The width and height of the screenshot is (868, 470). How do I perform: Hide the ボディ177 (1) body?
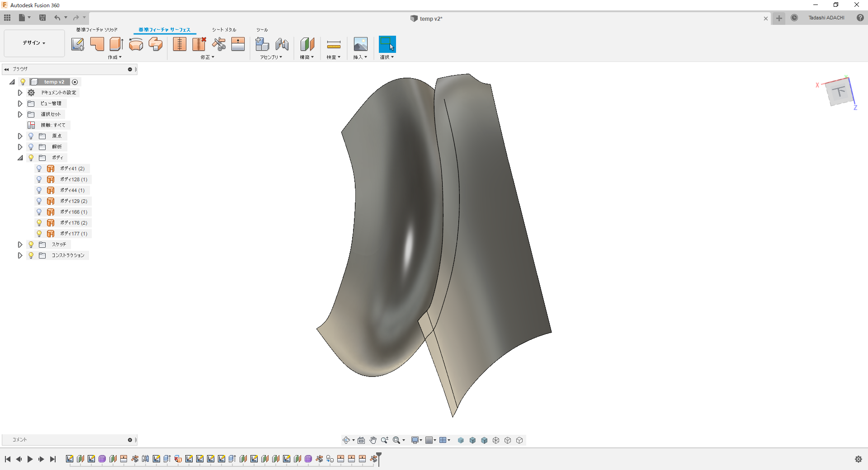tap(39, 234)
